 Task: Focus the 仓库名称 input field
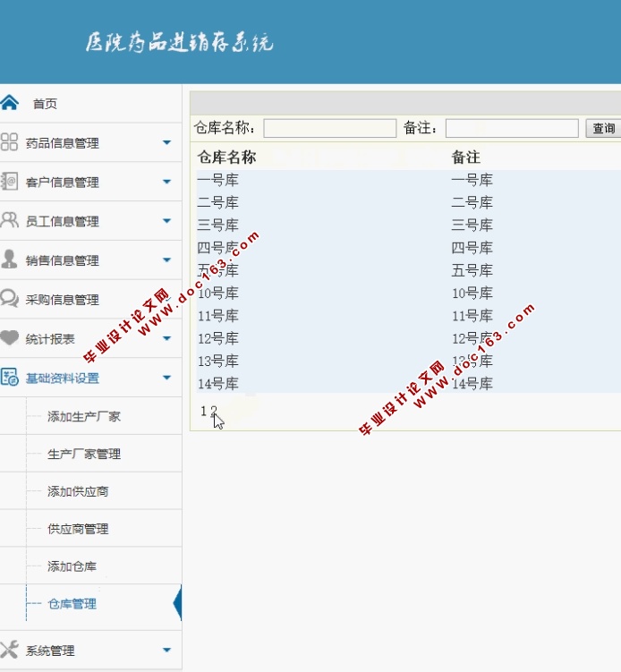(x=329, y=128)
